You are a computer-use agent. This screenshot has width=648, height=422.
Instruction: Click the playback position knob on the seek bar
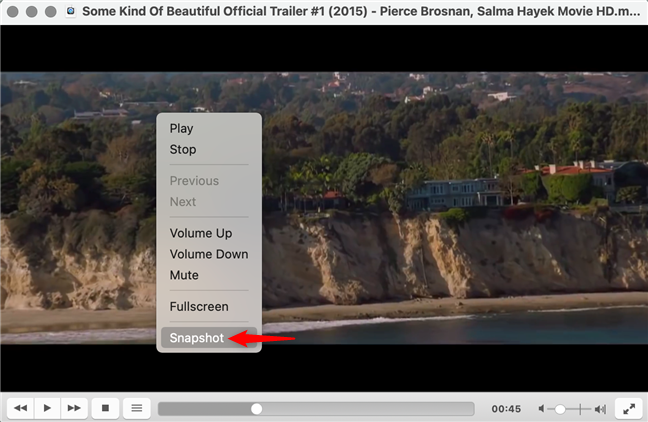pyautogui.click(x=257, y=409)
